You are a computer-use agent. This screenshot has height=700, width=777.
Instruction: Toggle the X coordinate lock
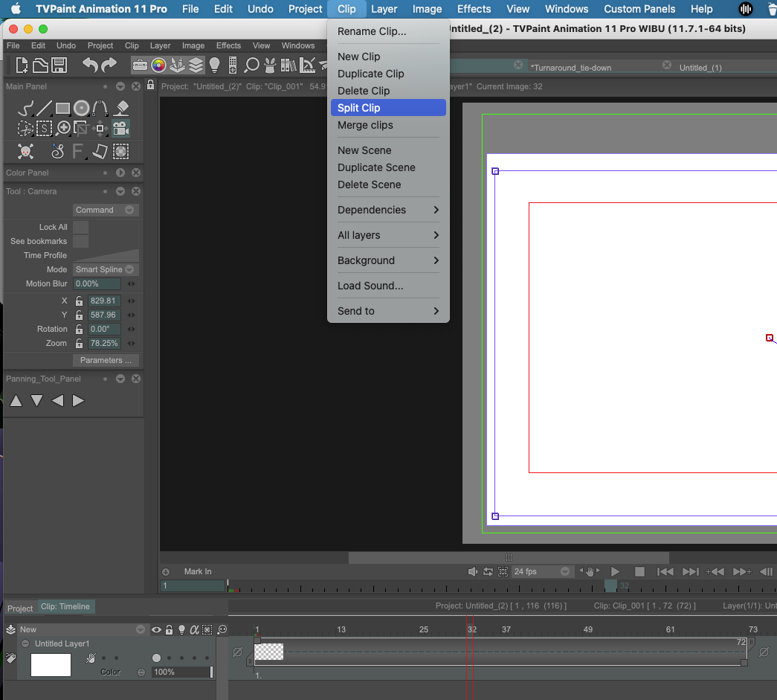click(79, 301)
